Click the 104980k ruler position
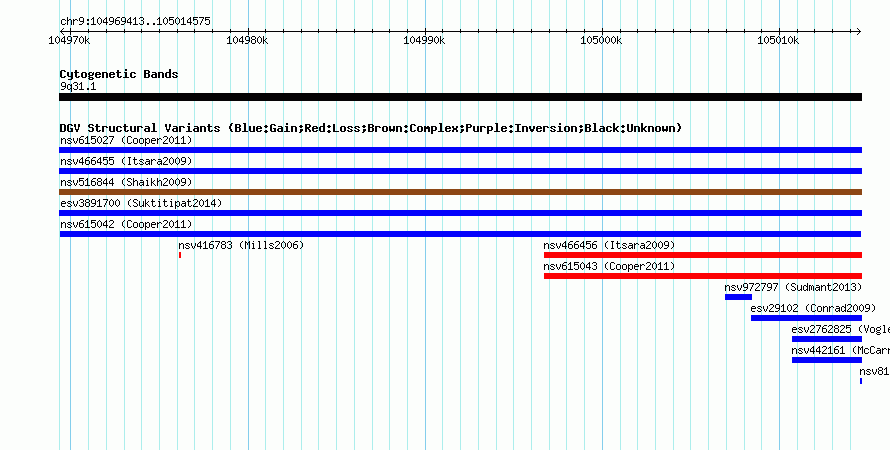This screenshot has width=890, height=450. pos(247,40)
